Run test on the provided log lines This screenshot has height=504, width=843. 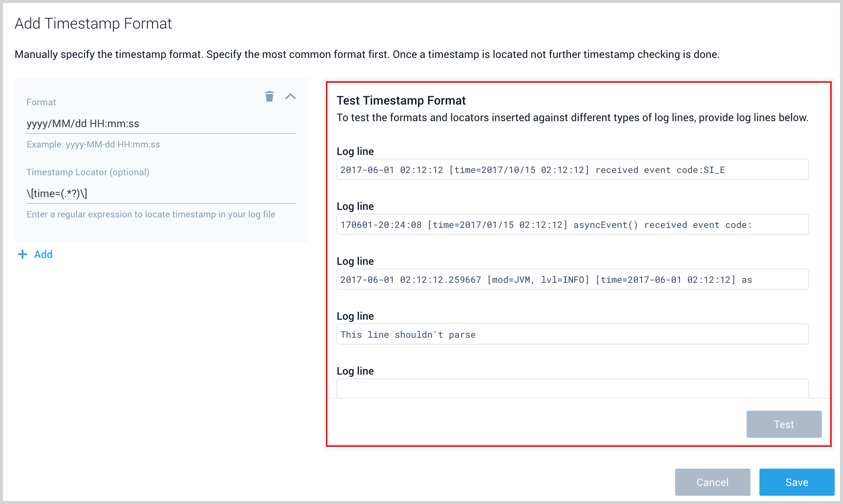[x=784, y=424]
